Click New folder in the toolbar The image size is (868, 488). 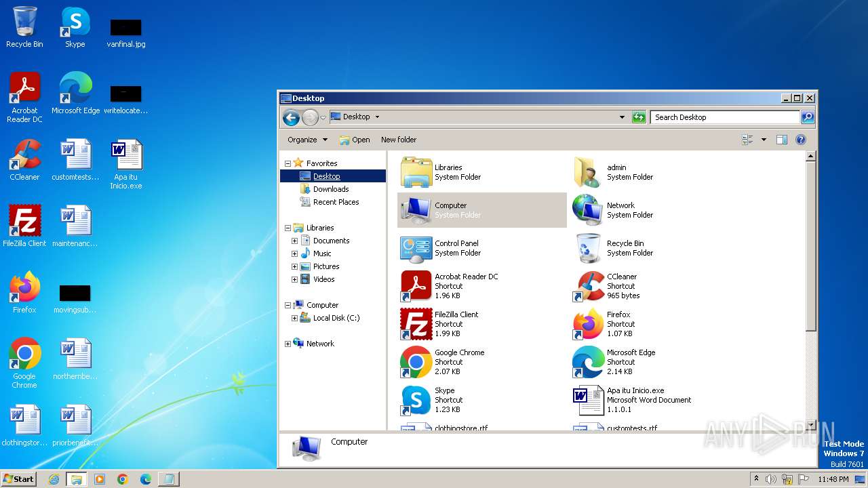(399, 140)
